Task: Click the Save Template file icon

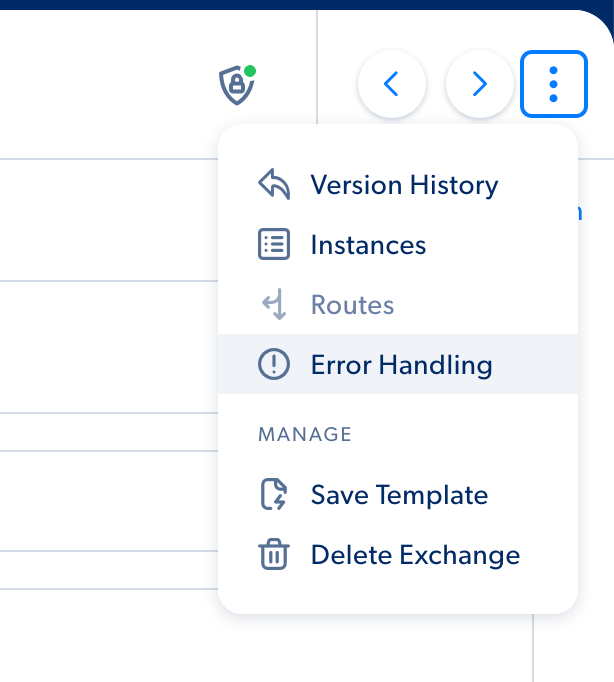Action: [274, 494]
